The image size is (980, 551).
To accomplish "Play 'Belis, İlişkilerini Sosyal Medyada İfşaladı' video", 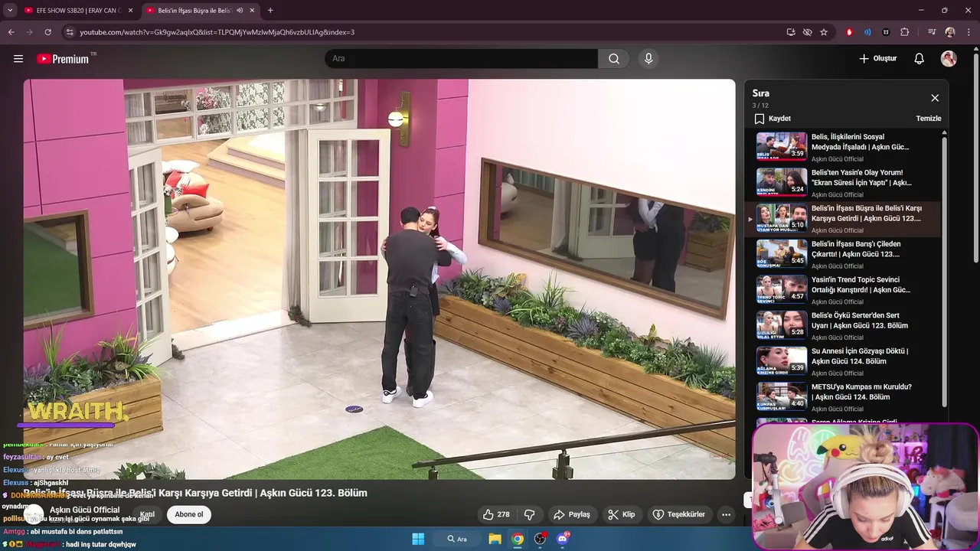I will [848, 147].
